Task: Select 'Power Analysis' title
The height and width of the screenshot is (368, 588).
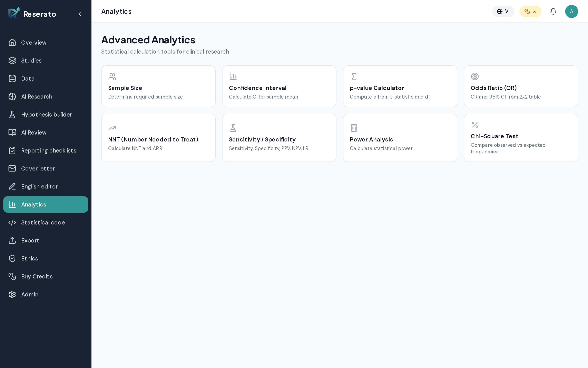Action: tap(371, 139)
